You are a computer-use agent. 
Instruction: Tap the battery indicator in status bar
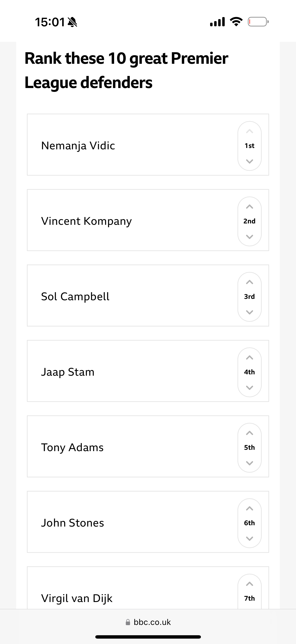pyautogui.click(x=258, y=22)
